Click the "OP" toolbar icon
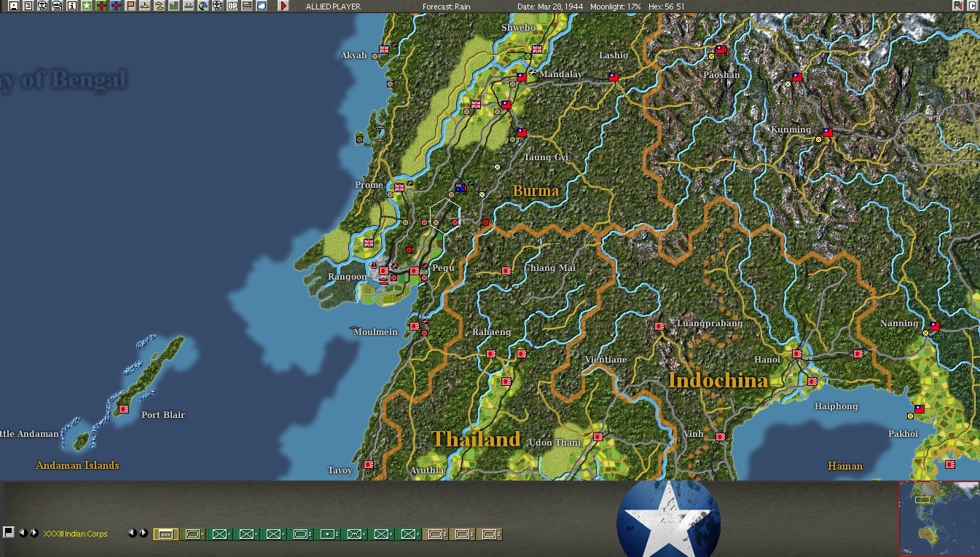This screenshot has width=980, height=557. click(x=232, y=6)
